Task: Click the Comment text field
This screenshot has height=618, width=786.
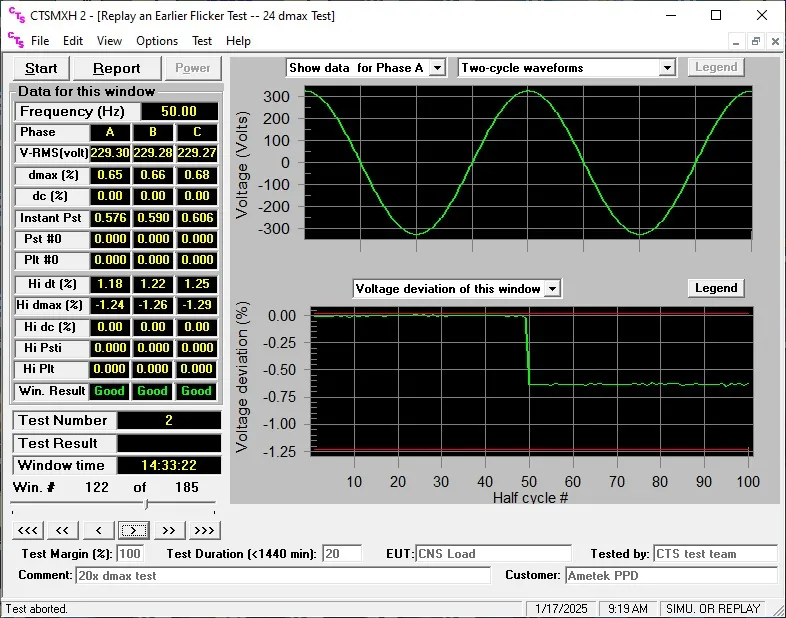Action: pos(282,575)
